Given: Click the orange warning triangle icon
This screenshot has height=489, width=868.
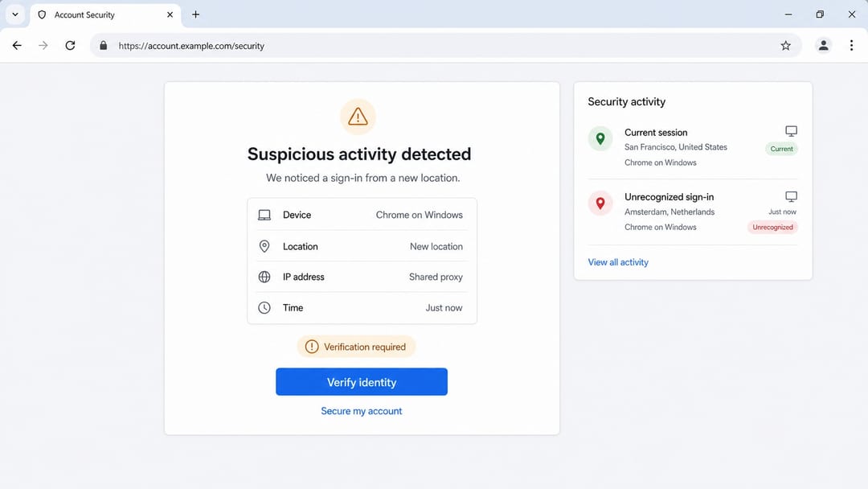Looking at the screenshot, I should pos(358,117).
